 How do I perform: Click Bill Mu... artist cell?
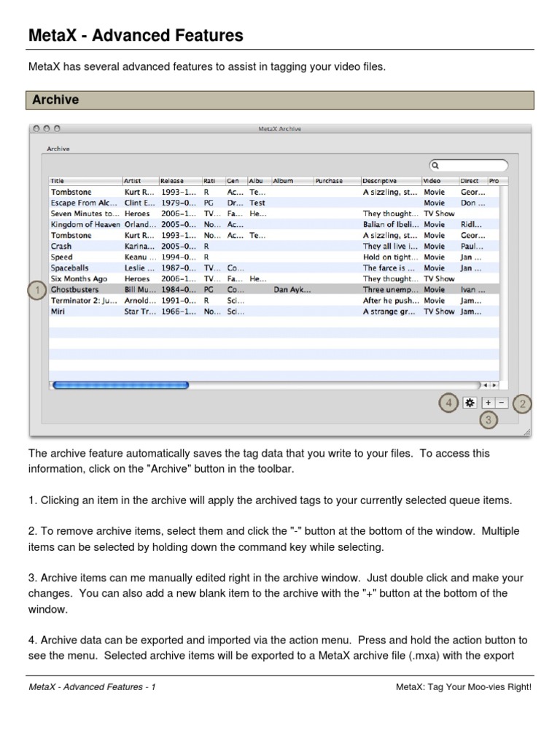pyautogui.click(x=139, y=290)
